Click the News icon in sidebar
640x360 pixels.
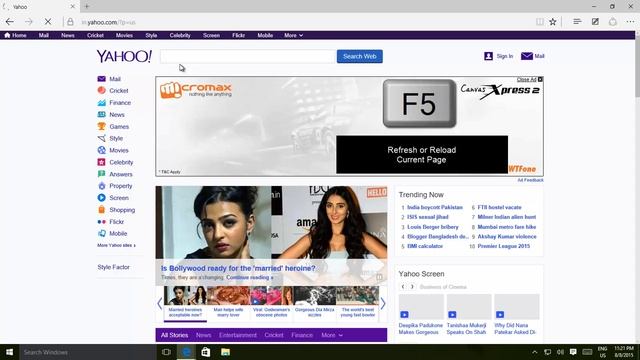(x=102, y=114)
